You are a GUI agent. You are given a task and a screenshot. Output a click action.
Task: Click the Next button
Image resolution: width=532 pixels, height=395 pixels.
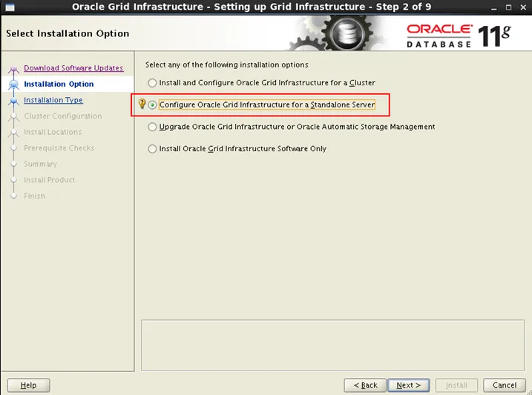409,385
